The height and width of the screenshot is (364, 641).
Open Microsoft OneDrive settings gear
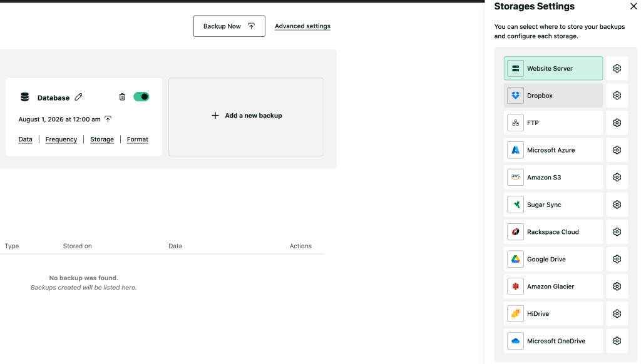[617, 341]
